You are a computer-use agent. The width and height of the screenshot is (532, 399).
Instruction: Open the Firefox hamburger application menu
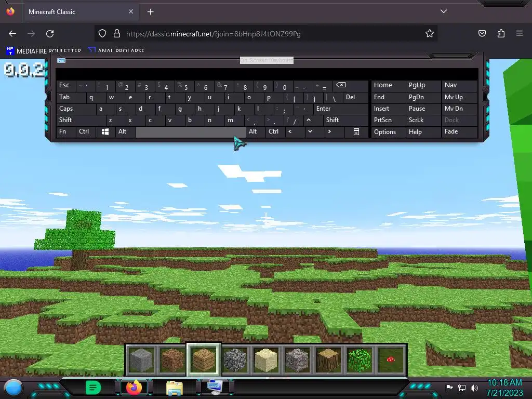(520, 33)
